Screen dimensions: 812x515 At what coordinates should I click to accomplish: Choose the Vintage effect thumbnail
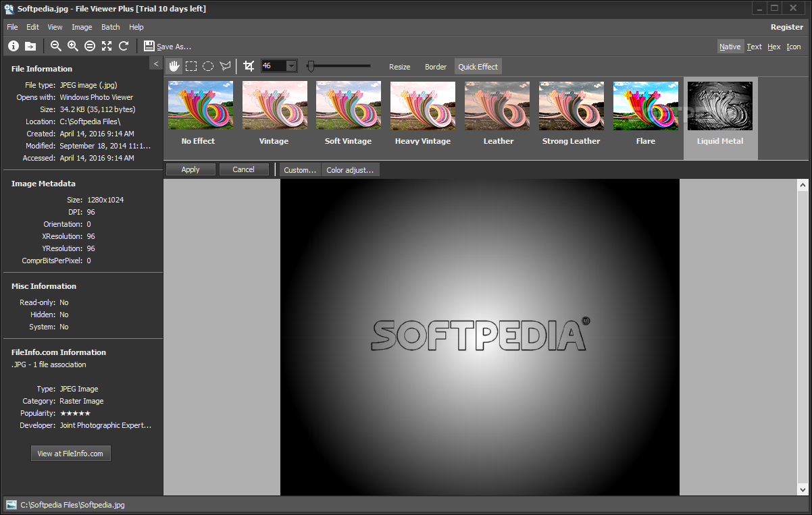point(274,105)
